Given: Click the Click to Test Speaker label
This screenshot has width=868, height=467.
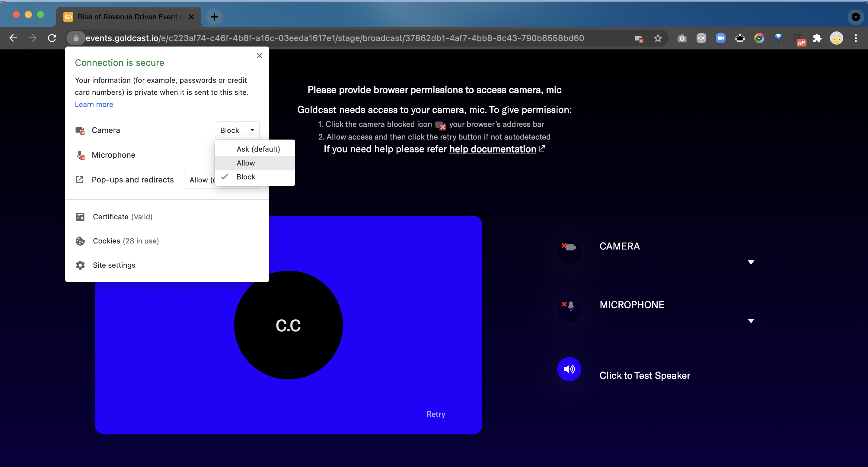Looking at the screenshot, I should pyautogui.click(x=645, y=375).
